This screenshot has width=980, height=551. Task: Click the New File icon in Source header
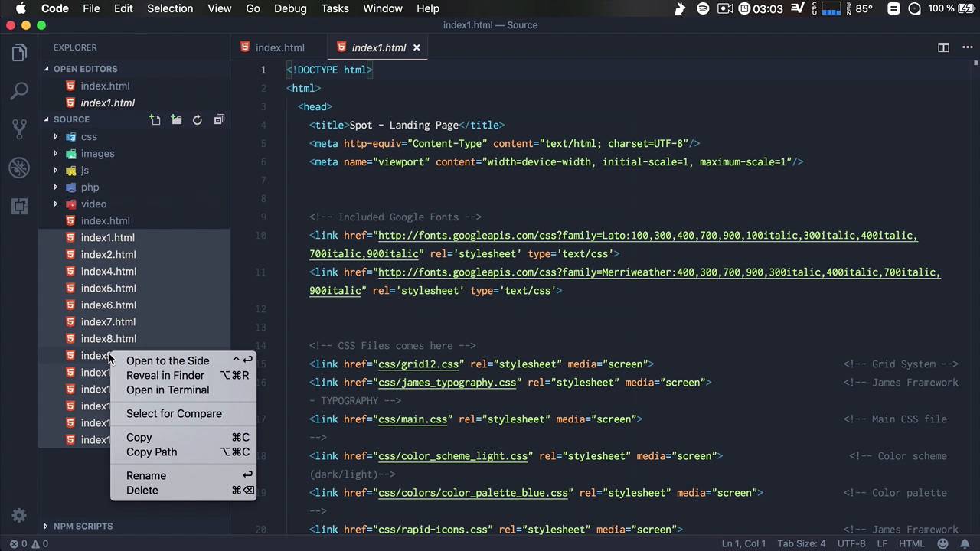click(155, 119)
